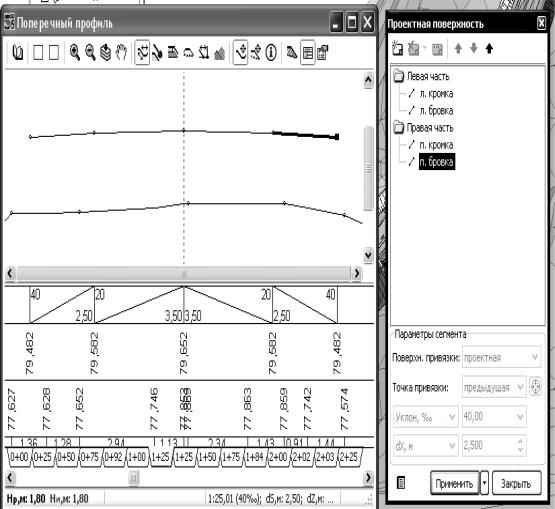Click the zoom out magnifier icon
Screen dimensions: 555x509
point(90,52)
